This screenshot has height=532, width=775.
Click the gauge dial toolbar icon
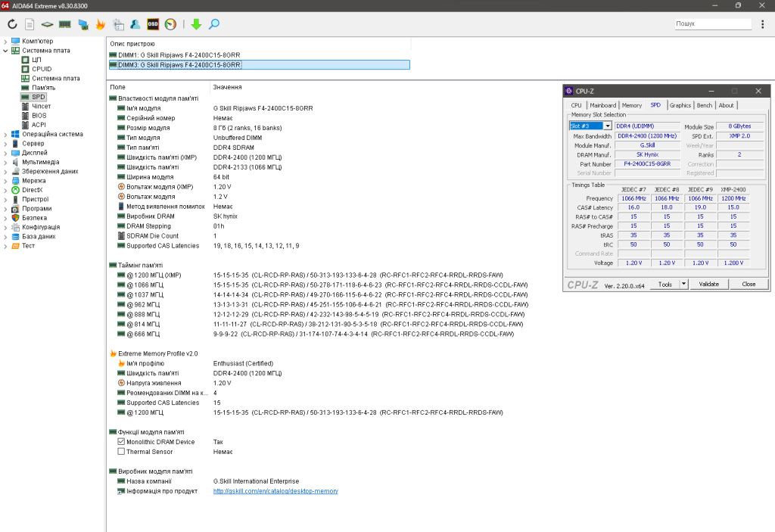pyautogui.click(x=170, y=24)
